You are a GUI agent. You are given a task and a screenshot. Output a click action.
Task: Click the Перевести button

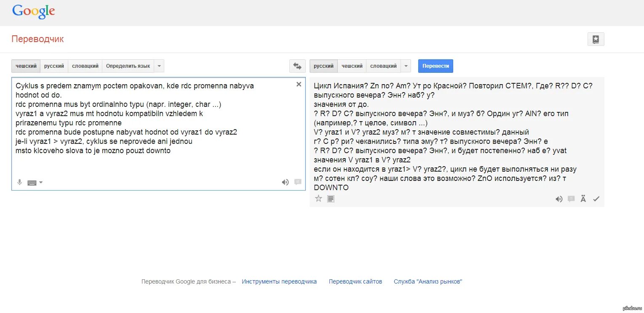pyautogui.click(x=436, y=66)
